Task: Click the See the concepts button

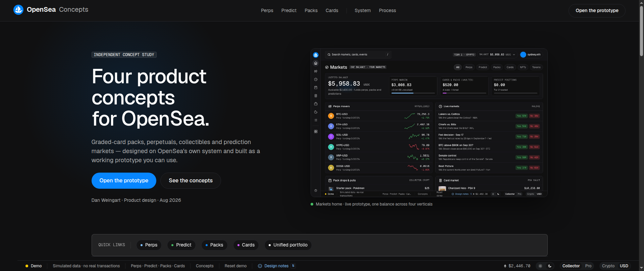Action: tap(191, 181)
